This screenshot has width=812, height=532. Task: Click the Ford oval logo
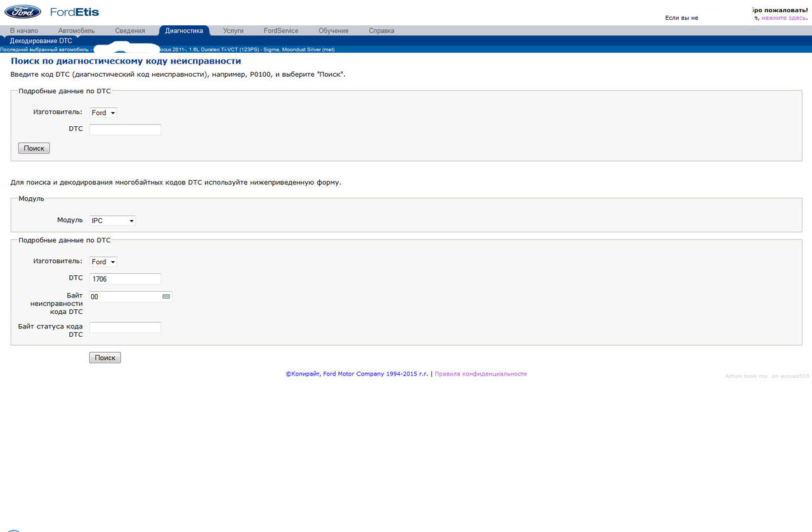pos(23,11)
